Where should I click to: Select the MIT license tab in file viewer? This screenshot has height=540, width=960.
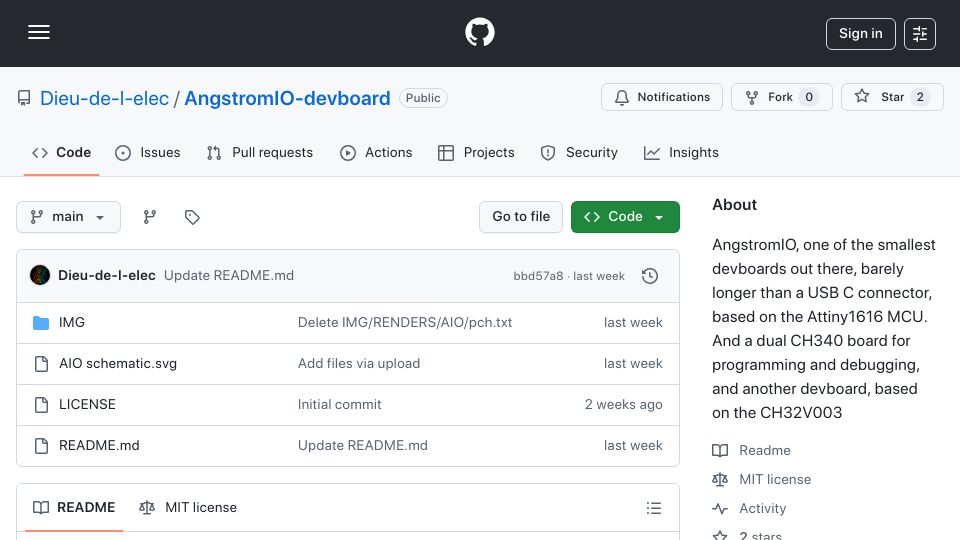(188, 508)
